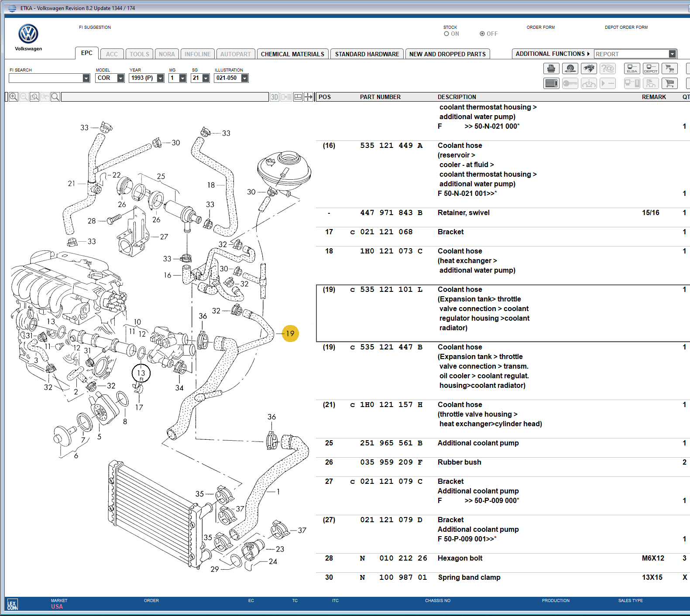690x616 pixels.
Task: Click the key icon in the toolbar
Action: (570, 83)
